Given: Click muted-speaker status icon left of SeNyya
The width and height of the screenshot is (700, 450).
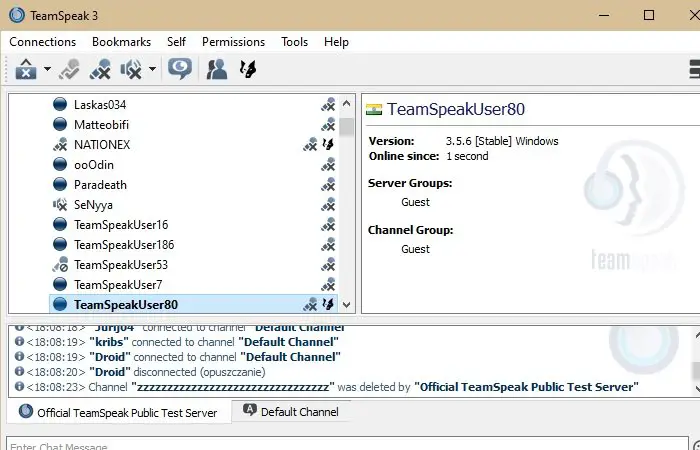Looking at the screenshot, I should point(60,205).
